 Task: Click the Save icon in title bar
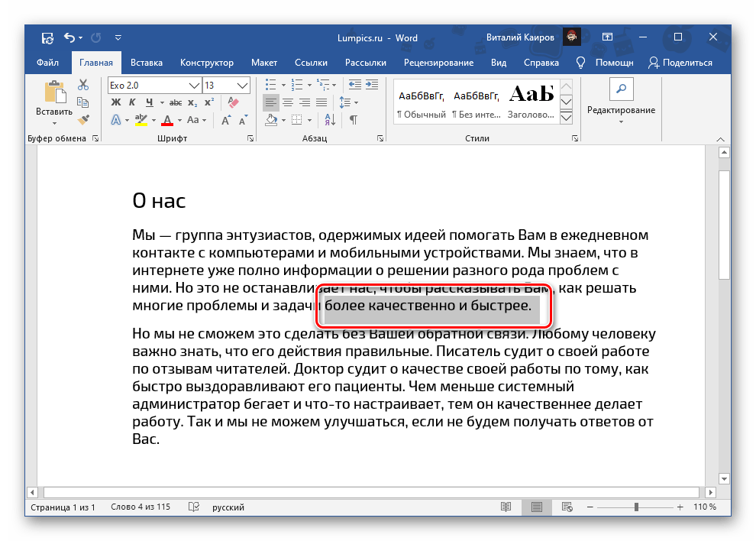click(x=47, y=37)
